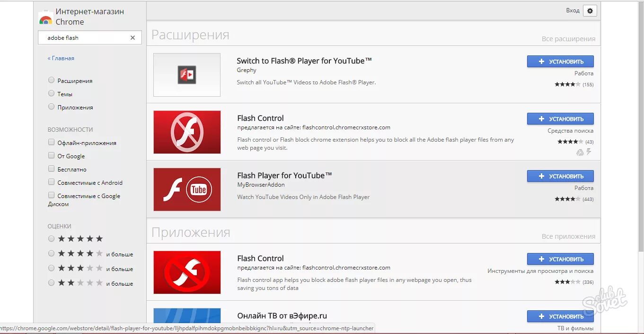This screenshot has height=334, width=644.
Task: Click star rating of Flash Control extension
Action: [570, 142]
